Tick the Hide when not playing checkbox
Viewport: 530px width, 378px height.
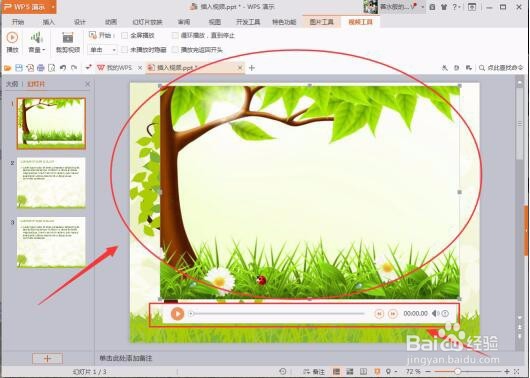click(x=125, y=50)
